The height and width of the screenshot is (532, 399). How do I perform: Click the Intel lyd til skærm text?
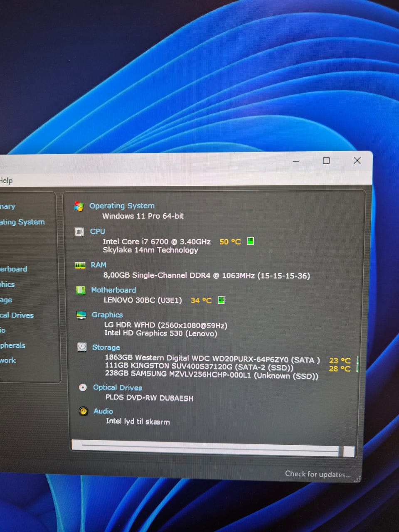(x=138, y=421)
